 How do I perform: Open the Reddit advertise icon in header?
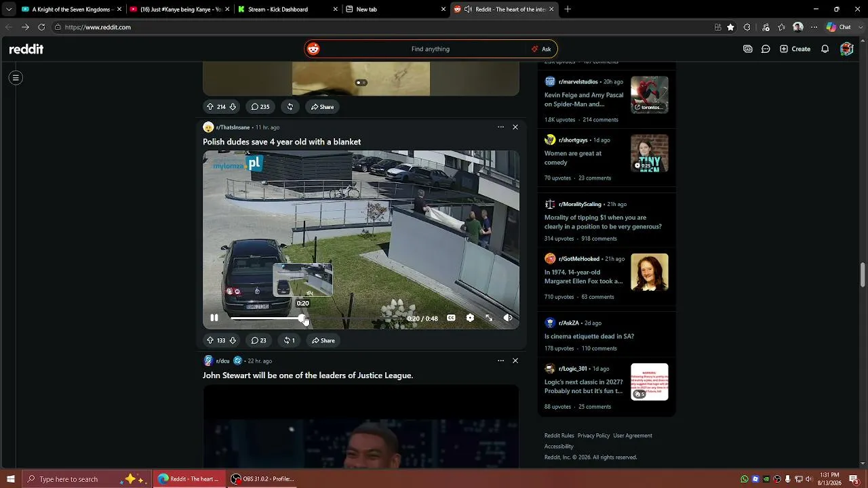[748, 49]
